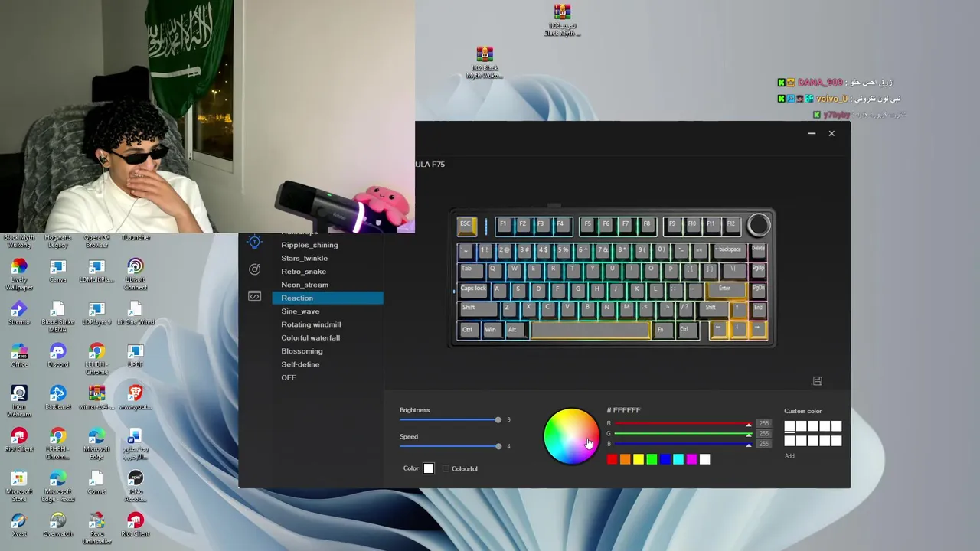Open Canva desktop shortcut

click(x=57, y=271)
